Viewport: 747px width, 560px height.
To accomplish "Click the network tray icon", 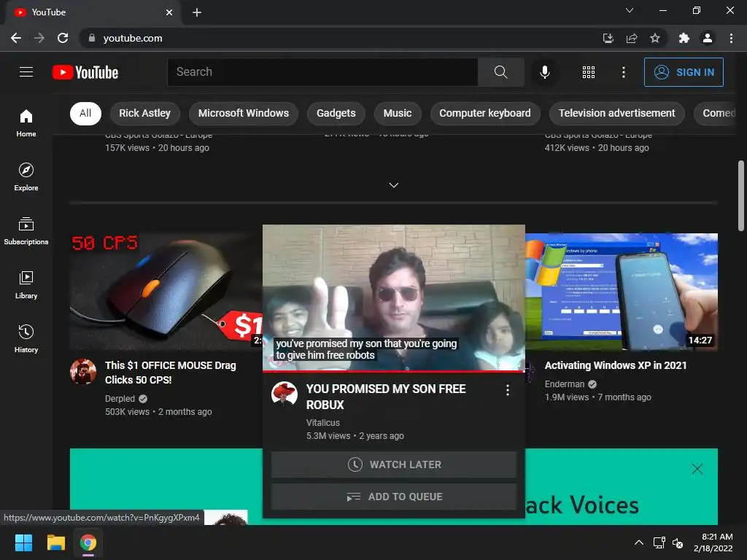I will (659, 542).
